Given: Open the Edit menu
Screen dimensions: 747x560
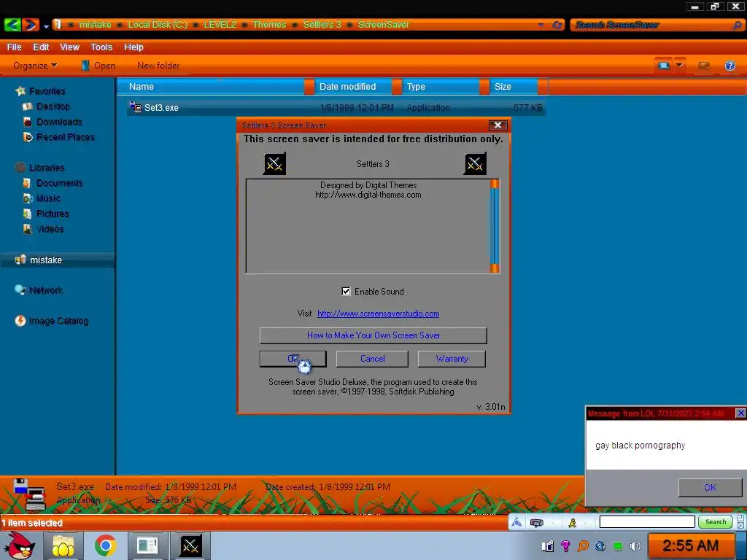Looking at the screenshot, I should tap(41, 47).
